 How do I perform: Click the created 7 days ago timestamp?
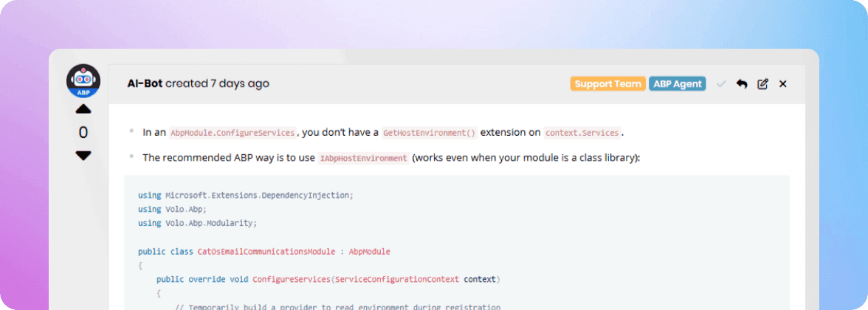(217, 83)
